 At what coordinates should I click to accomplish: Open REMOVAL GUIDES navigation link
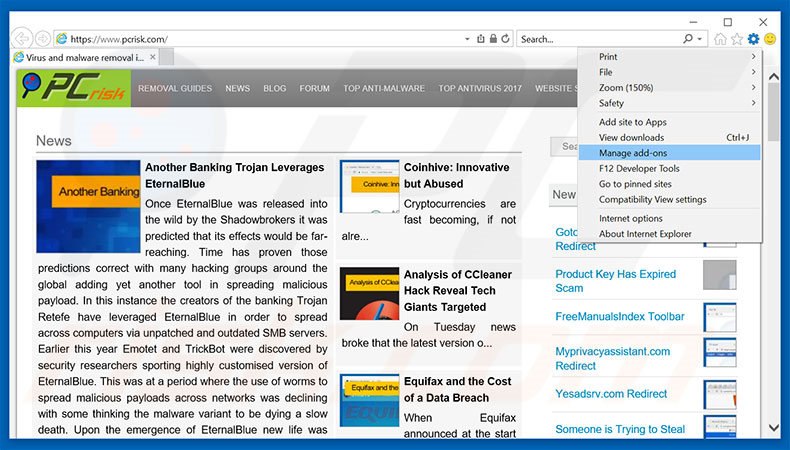(x=175, y=88)
